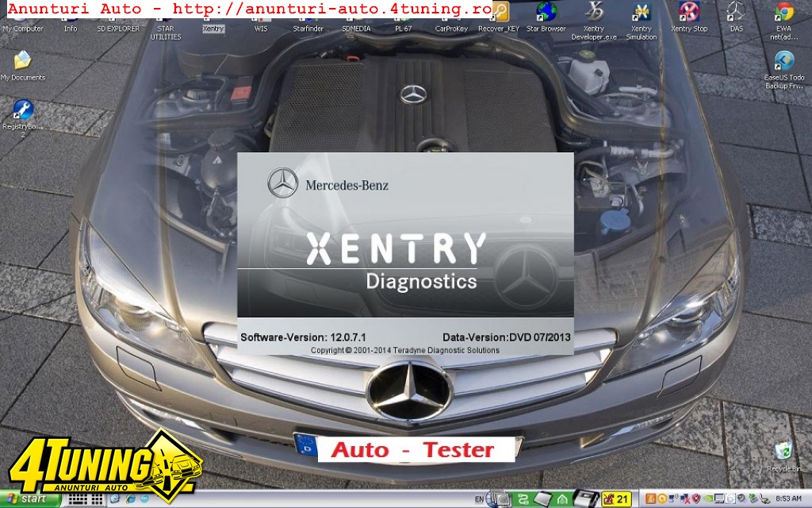
Task: Click the green home icon on taskbar
Action: [x=562, y=498]
